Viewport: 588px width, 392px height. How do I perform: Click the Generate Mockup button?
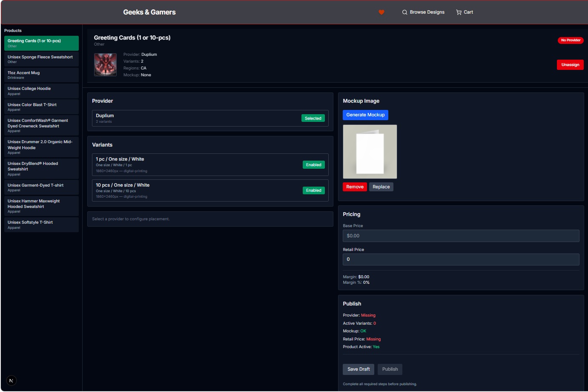(x=365, y=115)
